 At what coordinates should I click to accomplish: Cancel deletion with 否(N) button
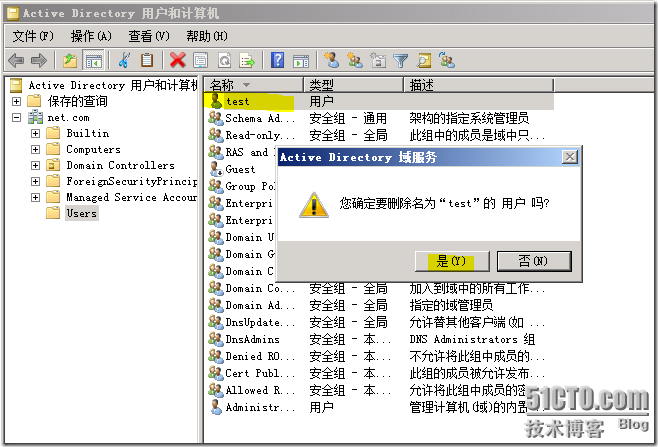click(x=534, y=261)
